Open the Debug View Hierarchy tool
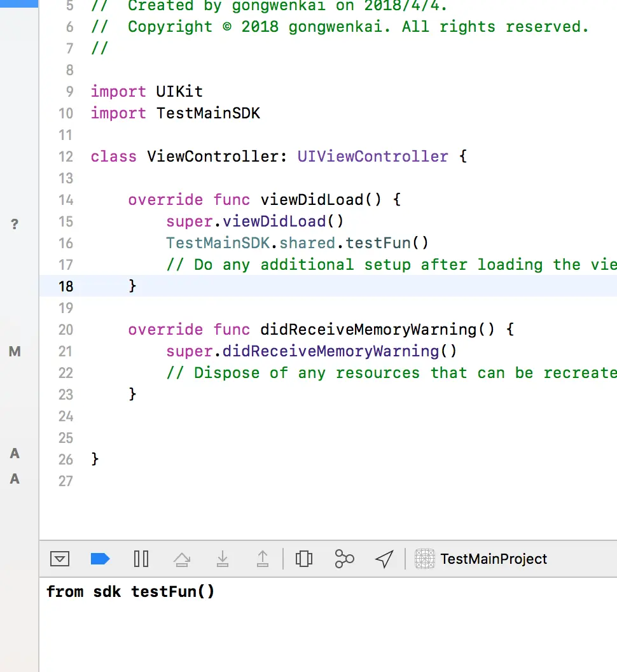 point(304,559)
